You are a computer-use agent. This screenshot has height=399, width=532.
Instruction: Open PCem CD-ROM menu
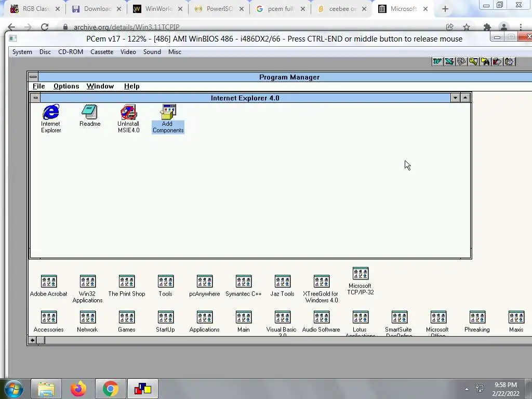(71, 52)
